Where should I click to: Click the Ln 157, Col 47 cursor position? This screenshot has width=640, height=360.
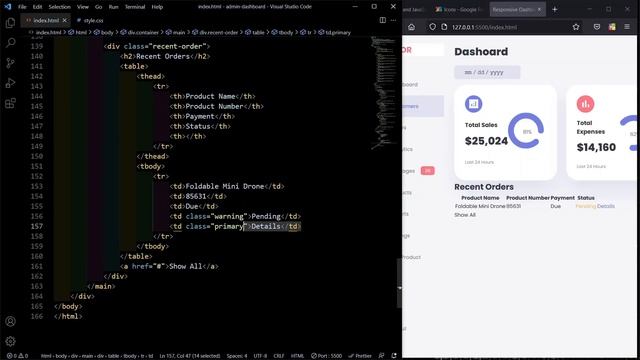point(190,356)
